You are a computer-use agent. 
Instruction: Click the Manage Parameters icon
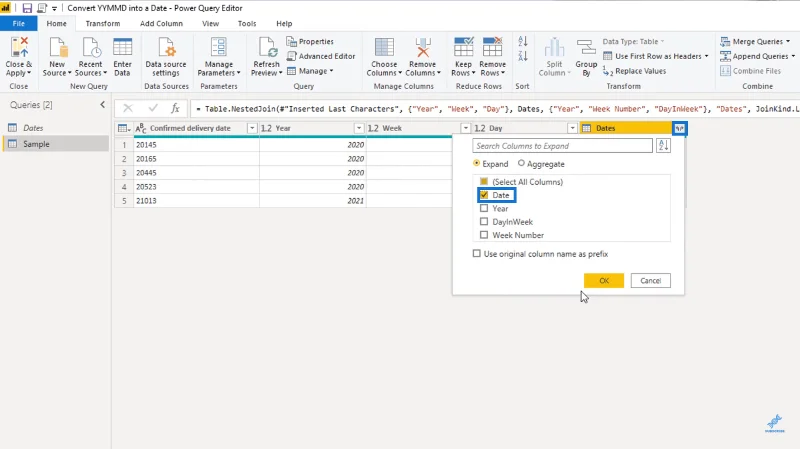point(218,47)
